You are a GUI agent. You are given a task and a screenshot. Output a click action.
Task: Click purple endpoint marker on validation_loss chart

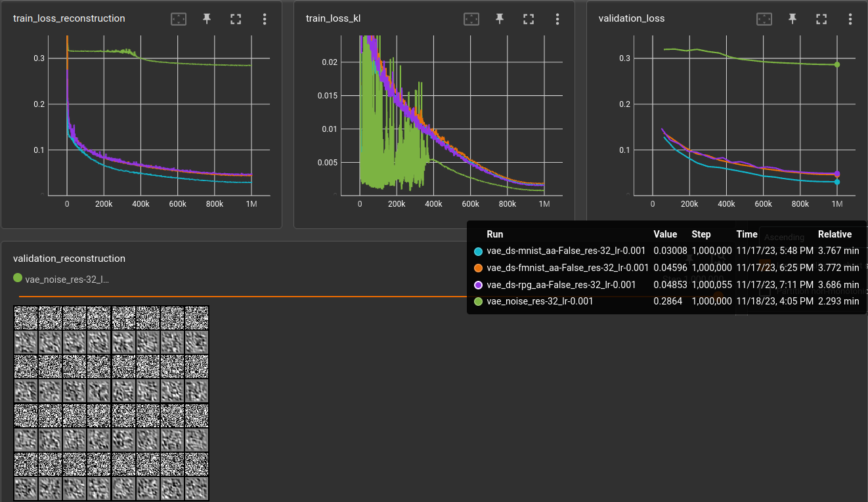pos(837,174)
